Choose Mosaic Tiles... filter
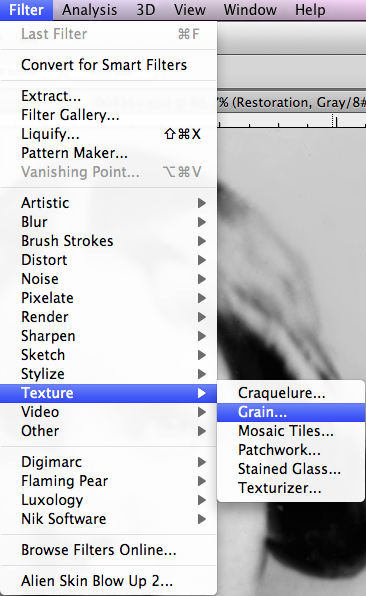The height and width of the screenshot is (596, 366). pos(291,431)
